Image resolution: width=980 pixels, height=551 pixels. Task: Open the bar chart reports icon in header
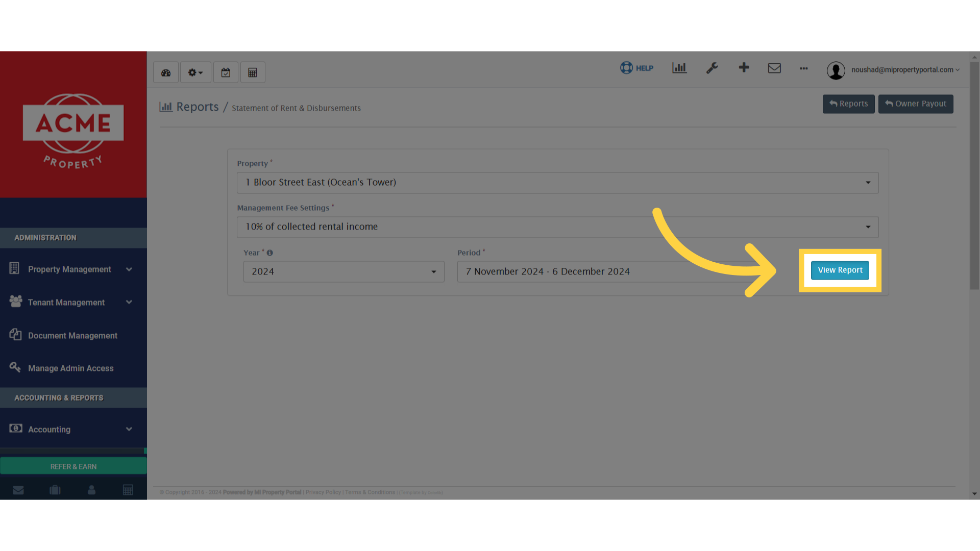[679, 68]
